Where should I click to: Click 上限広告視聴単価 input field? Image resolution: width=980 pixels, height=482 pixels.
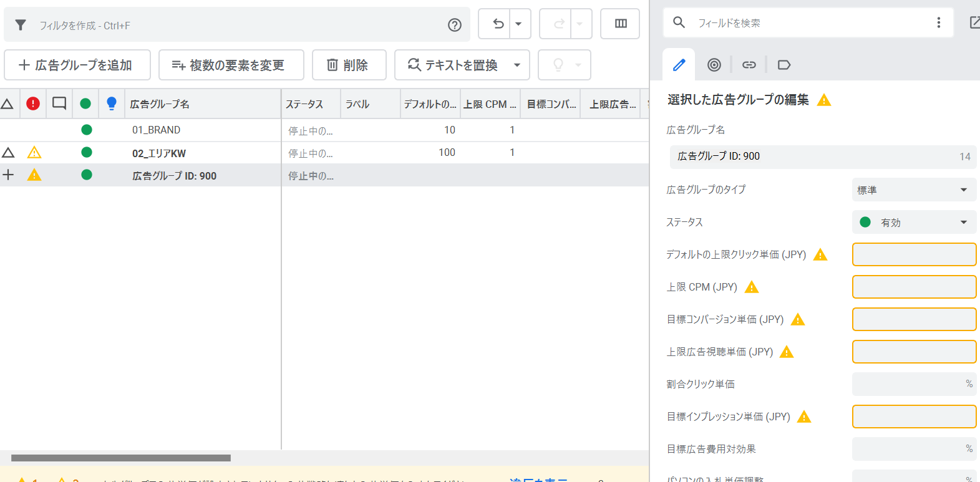[x=914, y=352]
